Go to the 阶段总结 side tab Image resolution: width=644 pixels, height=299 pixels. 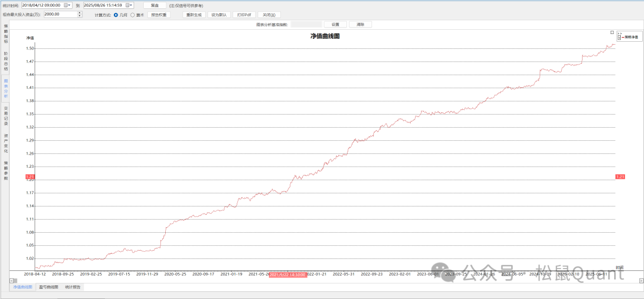6,61
